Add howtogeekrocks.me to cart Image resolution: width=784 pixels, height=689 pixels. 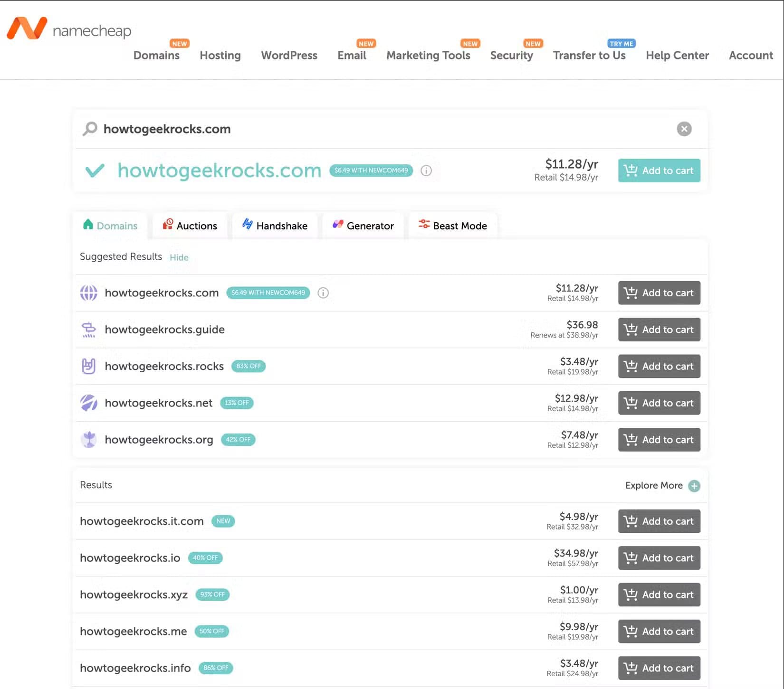(659, 632)
